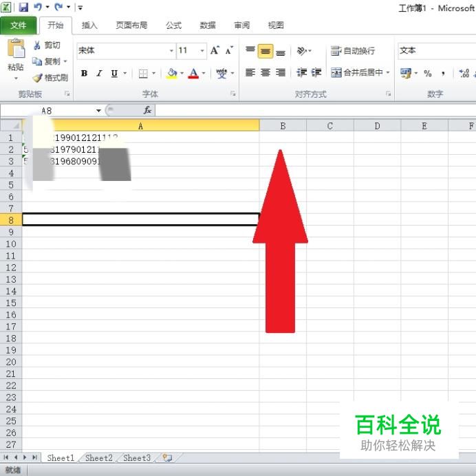Switch to the 插入 ribbon tab
Viewport: 476px width, 476px height.
click(89, 25)
